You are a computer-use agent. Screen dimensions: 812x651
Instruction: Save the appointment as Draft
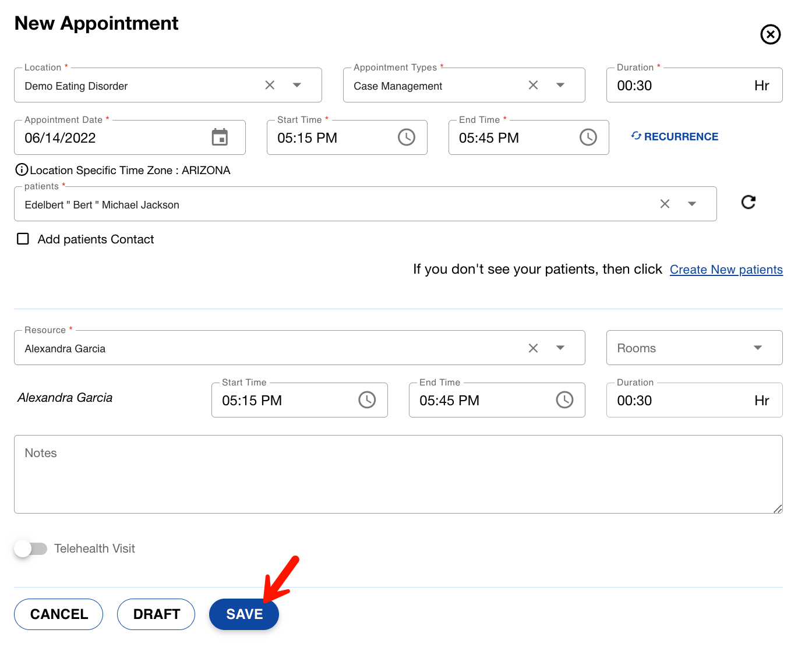pyautogui.click(x=156, y=614)
